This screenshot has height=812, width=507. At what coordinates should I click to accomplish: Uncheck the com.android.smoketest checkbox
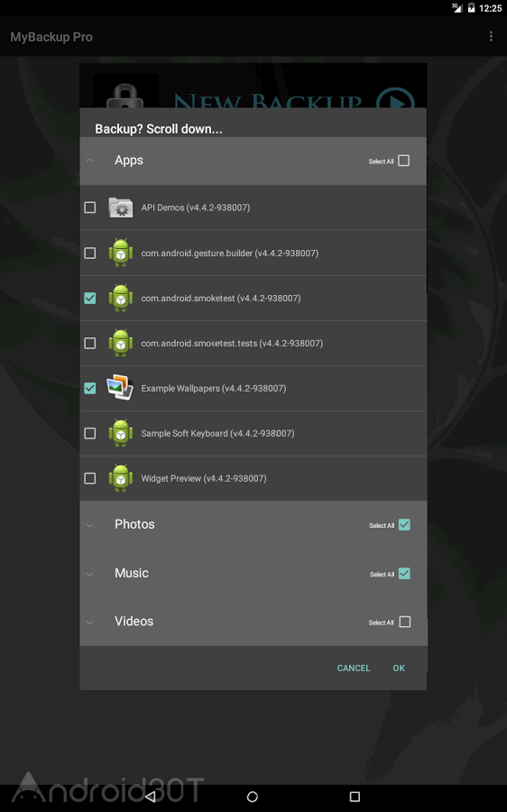[x=90, y=299]
